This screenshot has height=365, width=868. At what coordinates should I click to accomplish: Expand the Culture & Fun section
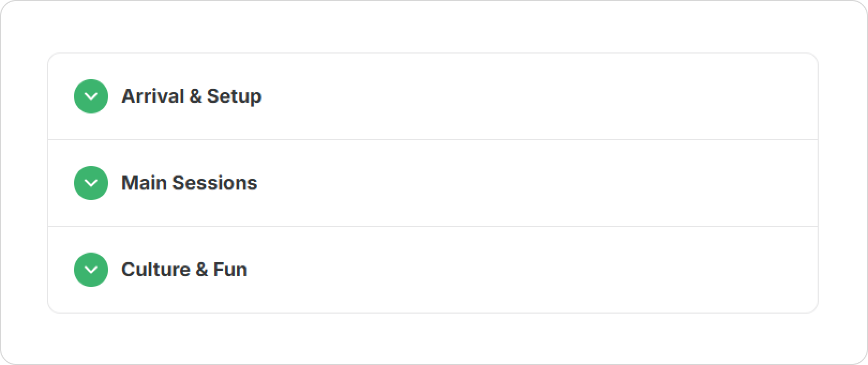tap(433, 270)
